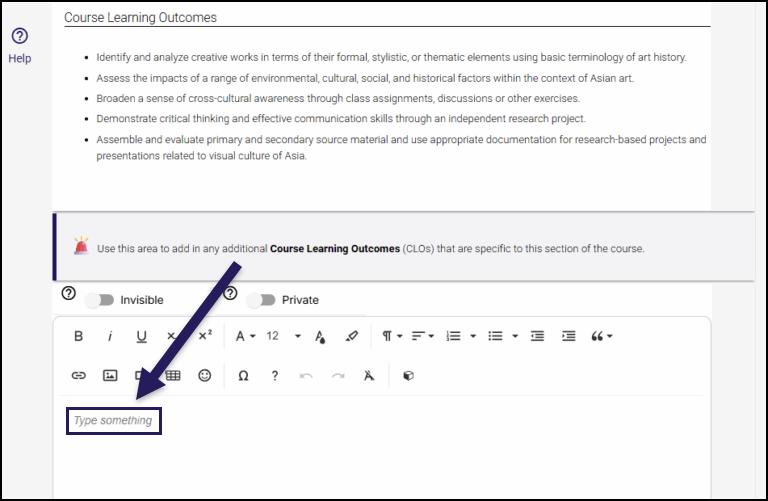This screenshot has height=501, width=768.
Task: Apply Superscript formatting
Action: click(205, 335)
